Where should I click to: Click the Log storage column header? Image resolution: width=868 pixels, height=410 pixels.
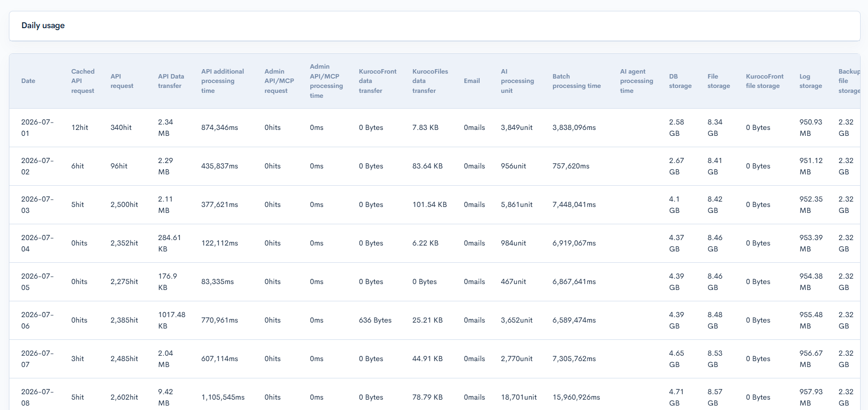tap(811, 81)
